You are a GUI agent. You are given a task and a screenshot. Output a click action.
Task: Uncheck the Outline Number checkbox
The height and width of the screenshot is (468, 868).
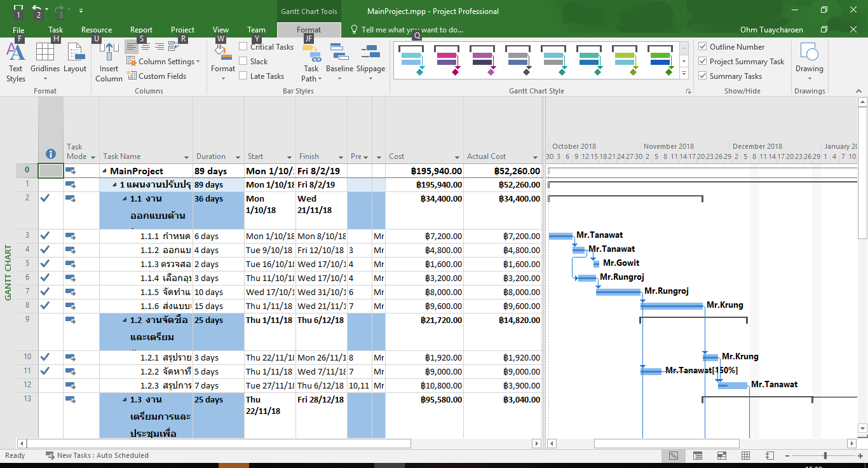(x=703, y=46)
